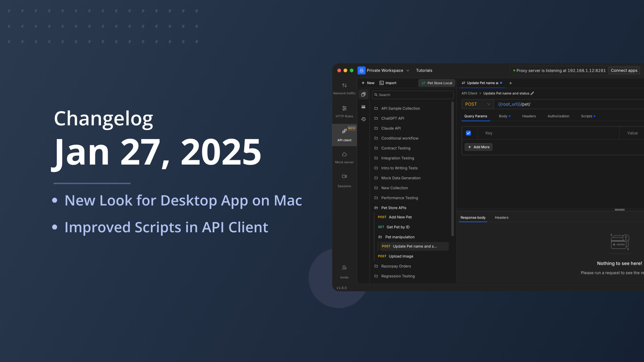This screenshot has width=644, height=362.
Task: Switch to the response Headers tab
Action: [501, 218]
